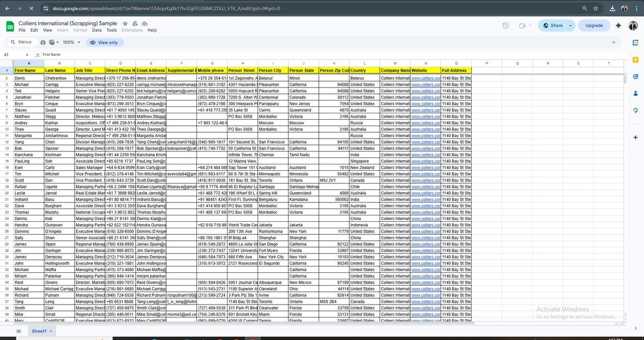Click the zoom magnifier icon in the address bar
The width and height of the screenshot is (644, 340).
[584, 9]
